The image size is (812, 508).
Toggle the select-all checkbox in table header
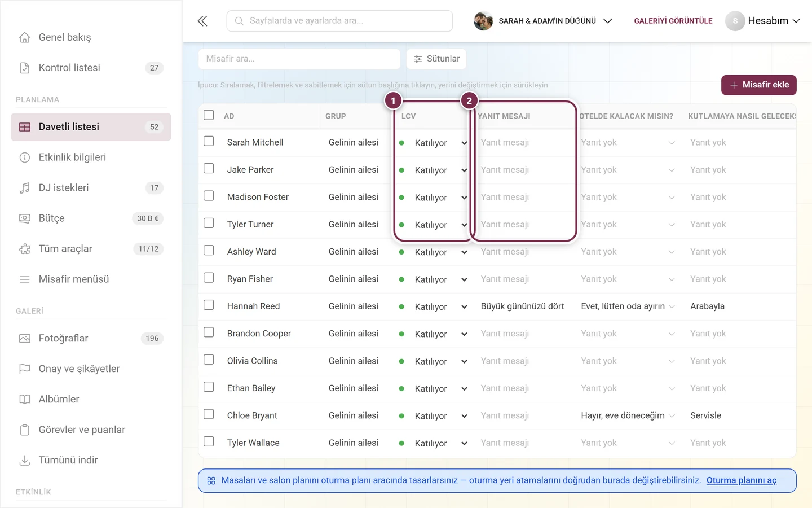tap(209, 115)
